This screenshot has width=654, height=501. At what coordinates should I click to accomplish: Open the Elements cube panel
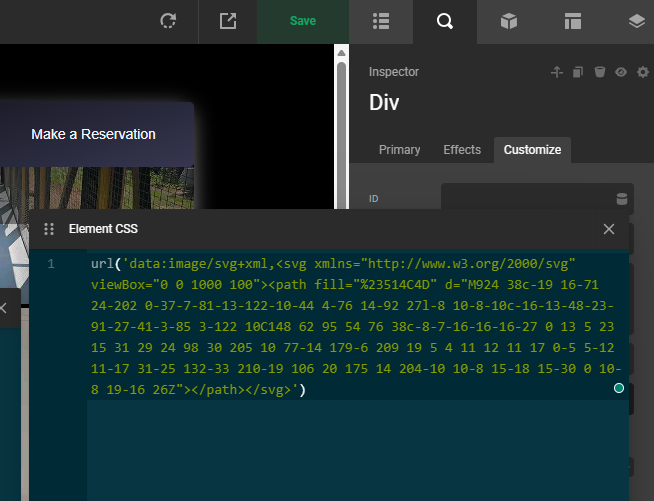pyautogui.click(x=508, y=21)
